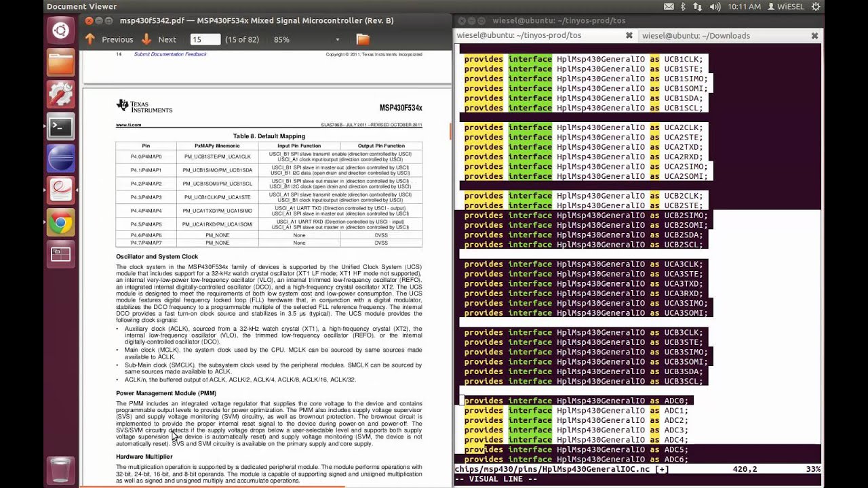Open the Trash in the launcher

60,469
